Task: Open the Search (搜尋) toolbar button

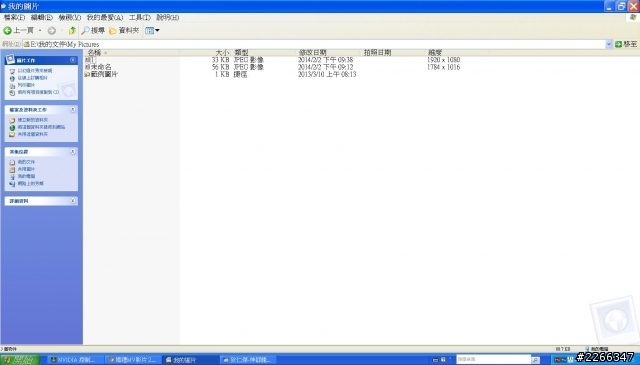Action: tap(93, 31)
